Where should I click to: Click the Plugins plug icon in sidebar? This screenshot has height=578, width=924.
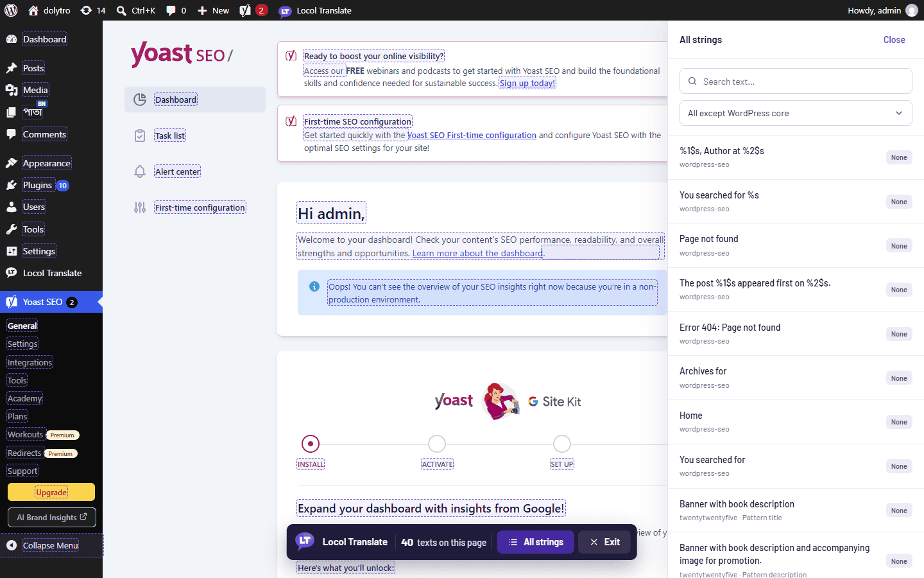(12, 185)
